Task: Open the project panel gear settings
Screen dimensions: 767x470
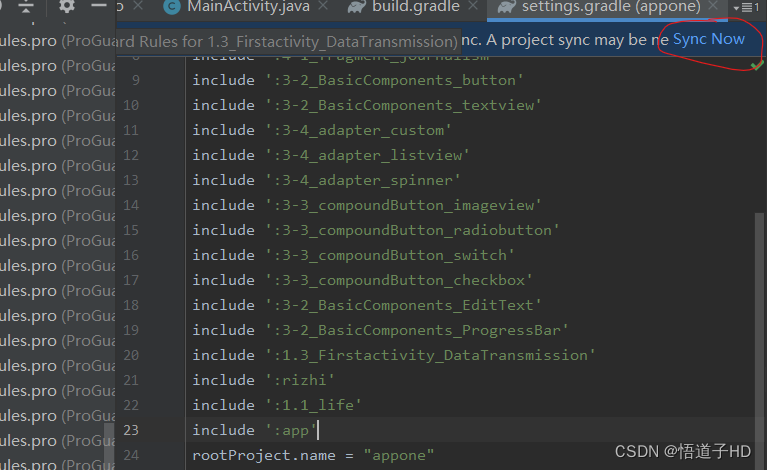Action: click(x=67, y=6)
